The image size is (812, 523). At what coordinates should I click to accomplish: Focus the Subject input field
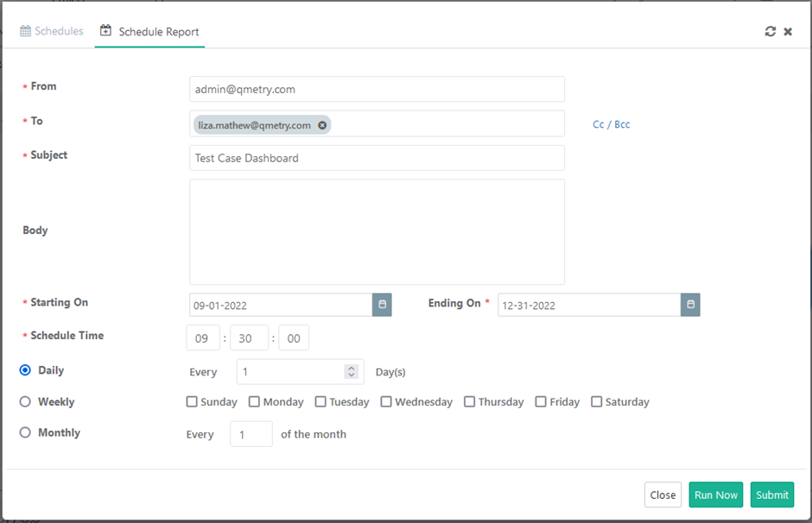(x=377, y=158)
